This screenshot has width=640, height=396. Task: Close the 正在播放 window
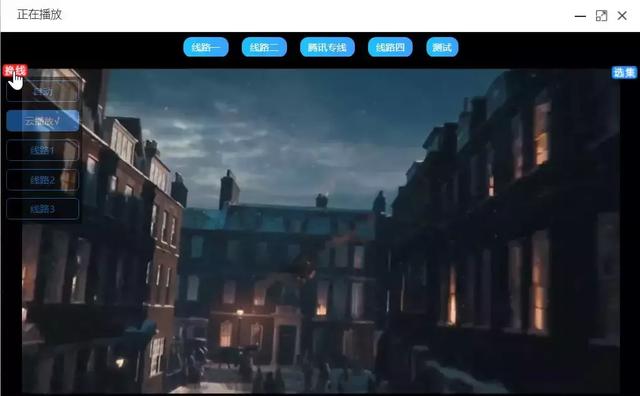622,16
